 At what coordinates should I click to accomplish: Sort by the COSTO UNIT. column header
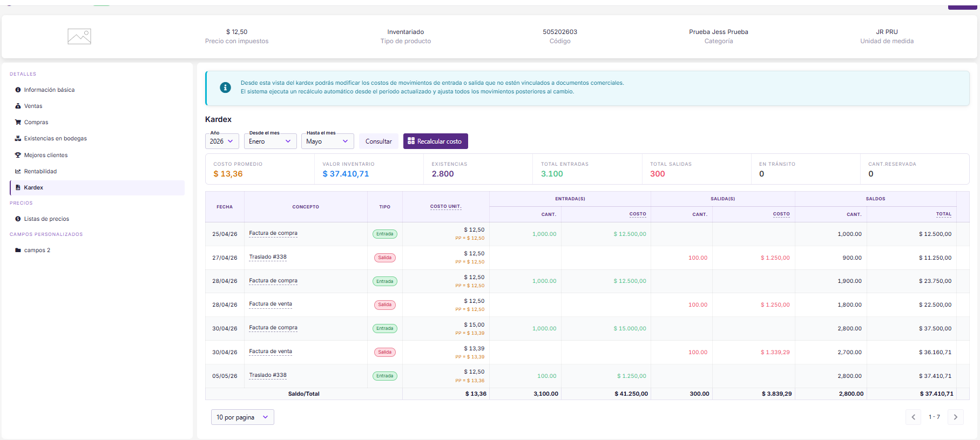[445, 207]
